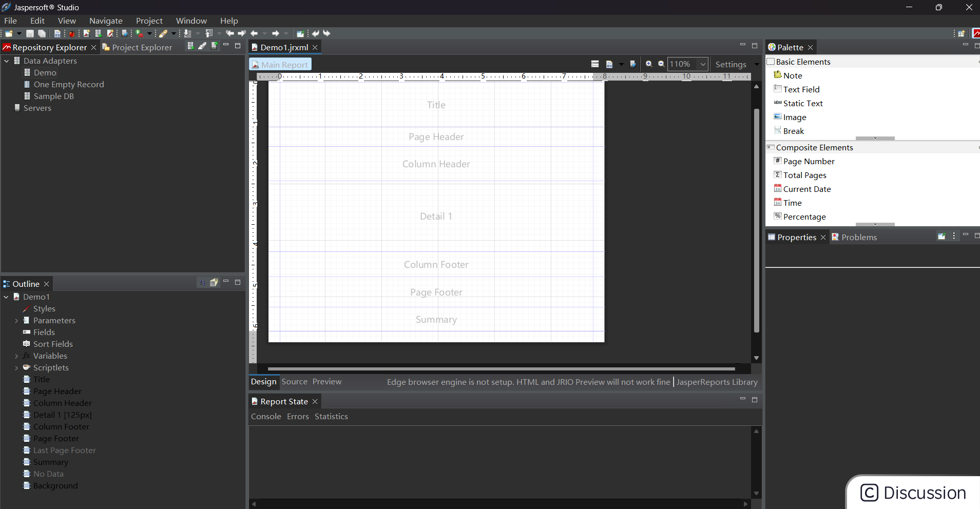Switch to the Problems tab
The width and height of the screenshot is (980, 509).
[854, 237]
